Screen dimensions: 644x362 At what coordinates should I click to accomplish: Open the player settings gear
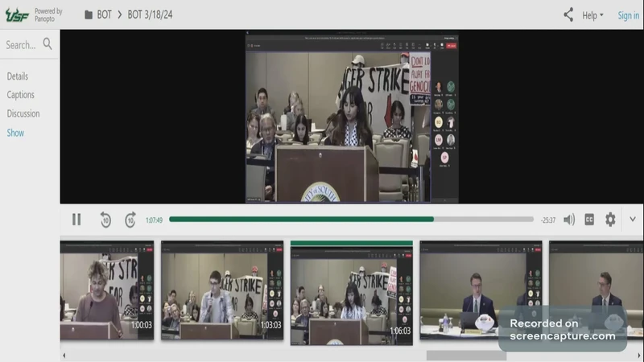pyautogui.click(x=610, y=220)
